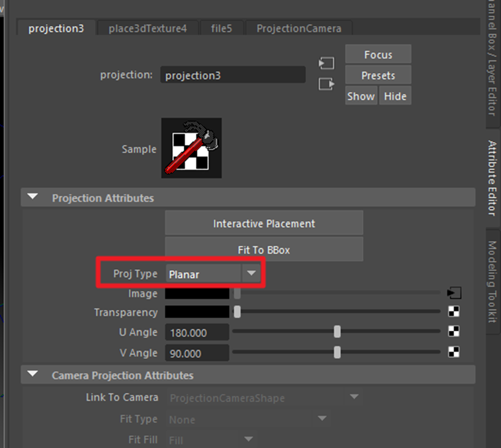501x448 pixels.
Task: Click the U Angle value field
Action: pos(197,333)
